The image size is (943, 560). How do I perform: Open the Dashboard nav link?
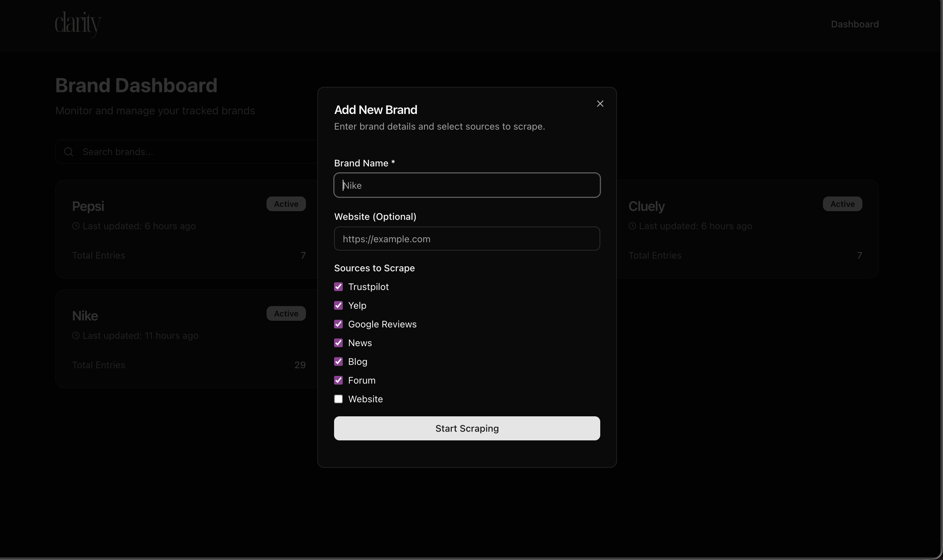854,24
